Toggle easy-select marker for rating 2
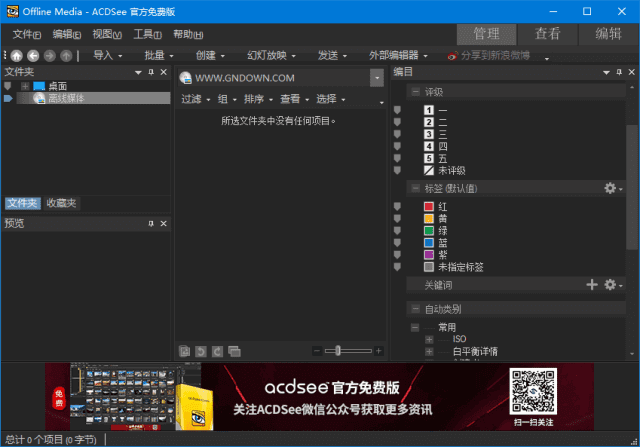The height and width of the screenshot is (447, 640). click(397, 122)
